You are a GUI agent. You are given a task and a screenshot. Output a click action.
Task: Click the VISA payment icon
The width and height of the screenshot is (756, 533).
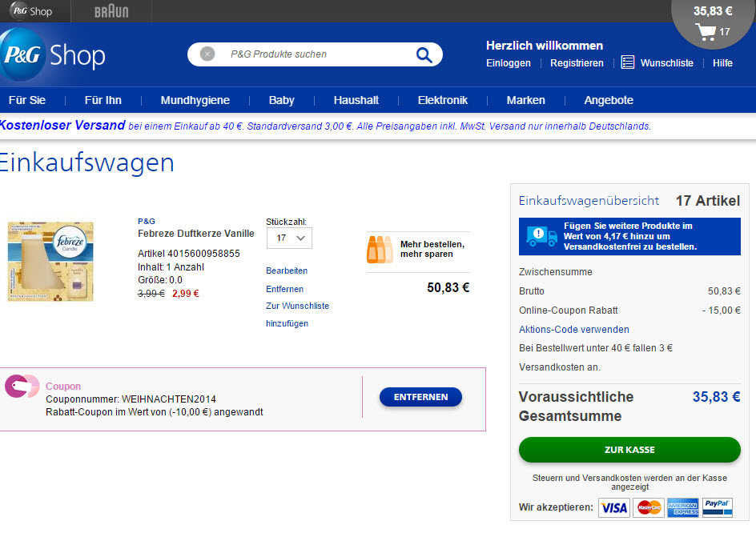tap(613, 507)
